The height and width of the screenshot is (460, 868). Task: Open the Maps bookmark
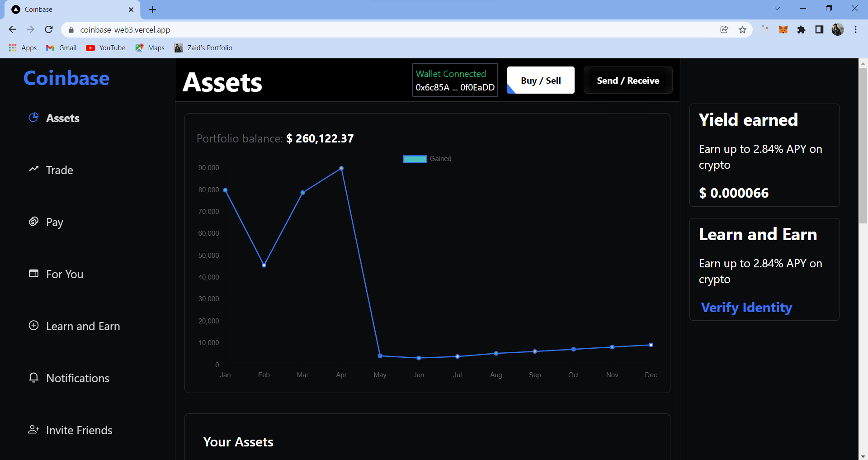[x=150, y=47]
